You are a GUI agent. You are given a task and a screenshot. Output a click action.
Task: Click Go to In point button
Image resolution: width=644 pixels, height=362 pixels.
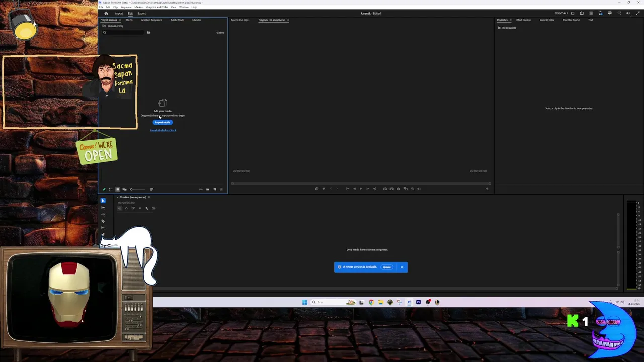pos(348,189)
